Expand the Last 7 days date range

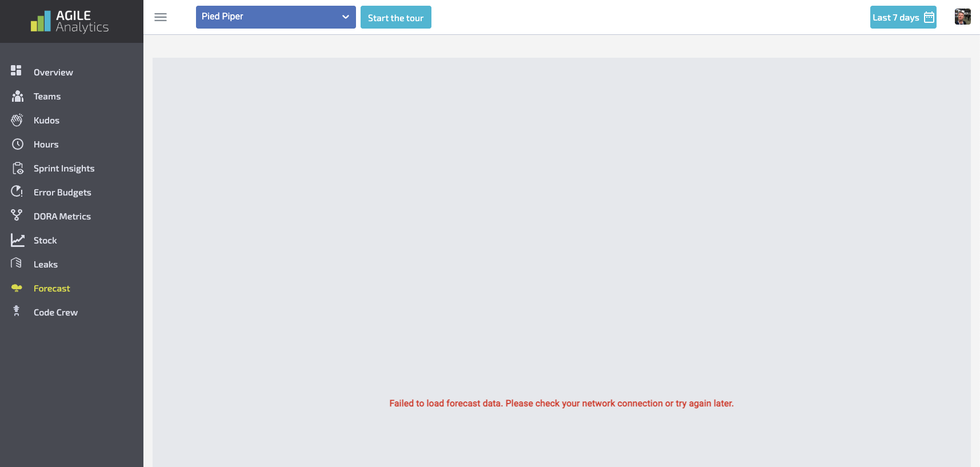pos(903,17)
